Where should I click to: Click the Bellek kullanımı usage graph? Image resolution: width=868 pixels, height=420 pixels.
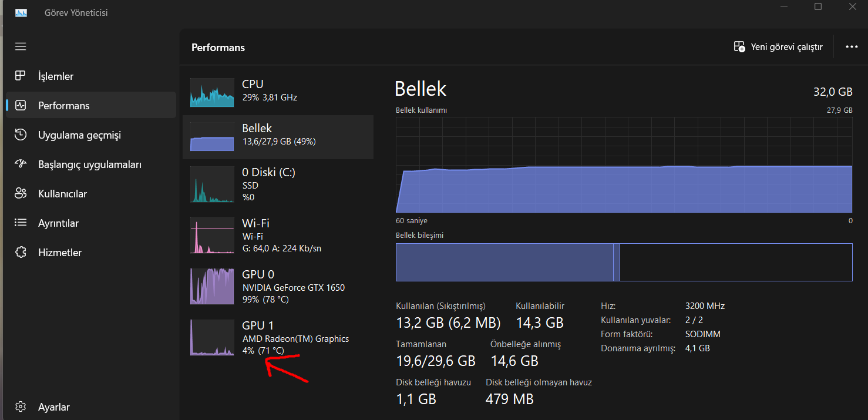(x=624, y=164)
